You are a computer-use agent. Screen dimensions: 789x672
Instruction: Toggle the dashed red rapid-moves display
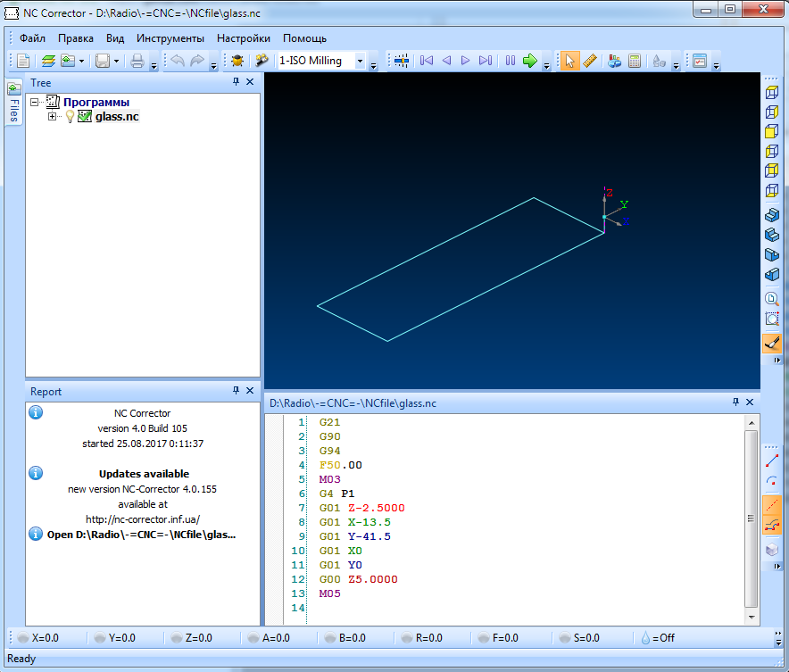(x=771, y=505)
